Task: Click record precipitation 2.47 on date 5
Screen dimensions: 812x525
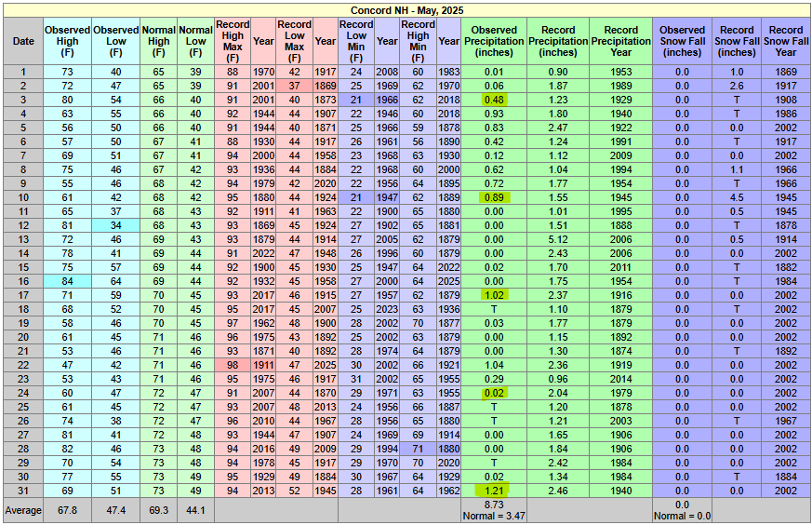Action: coord(558,128)
